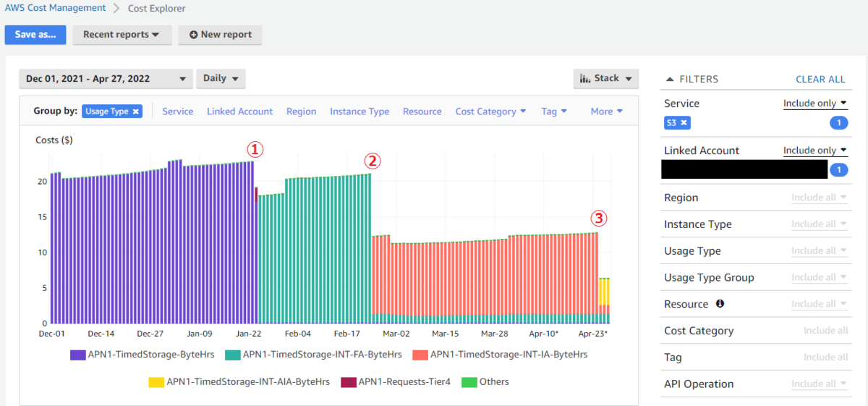Group by Resource
Viewport: 868px width, 406px height.
click(x=422, y=111)
